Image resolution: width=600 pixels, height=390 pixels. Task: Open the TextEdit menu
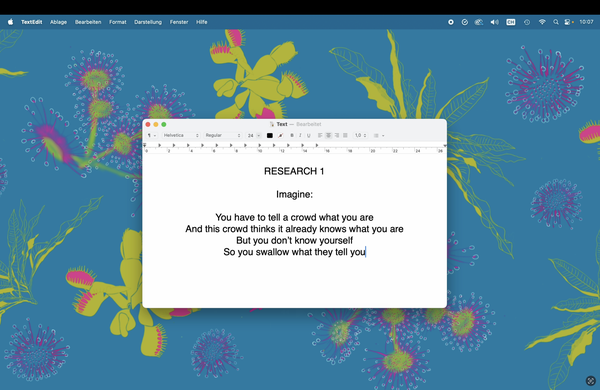click(x=31, y=22)
